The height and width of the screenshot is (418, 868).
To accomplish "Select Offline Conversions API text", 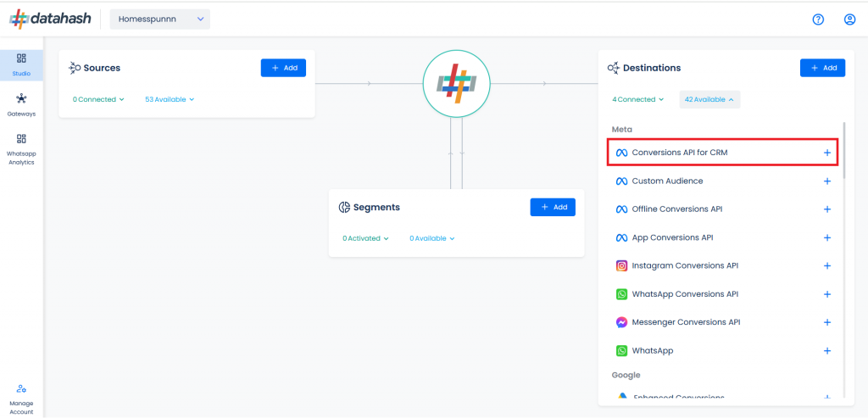I will point(677,209).
